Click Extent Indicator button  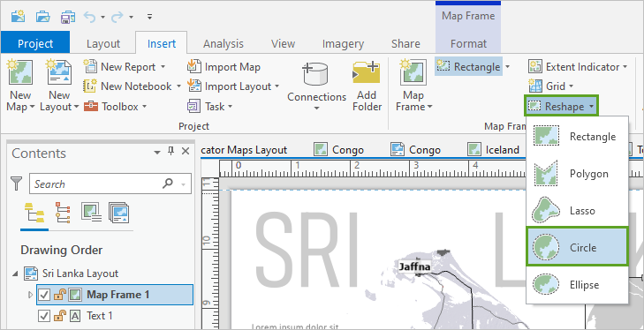pyautogui.click(x=578, y=66)
